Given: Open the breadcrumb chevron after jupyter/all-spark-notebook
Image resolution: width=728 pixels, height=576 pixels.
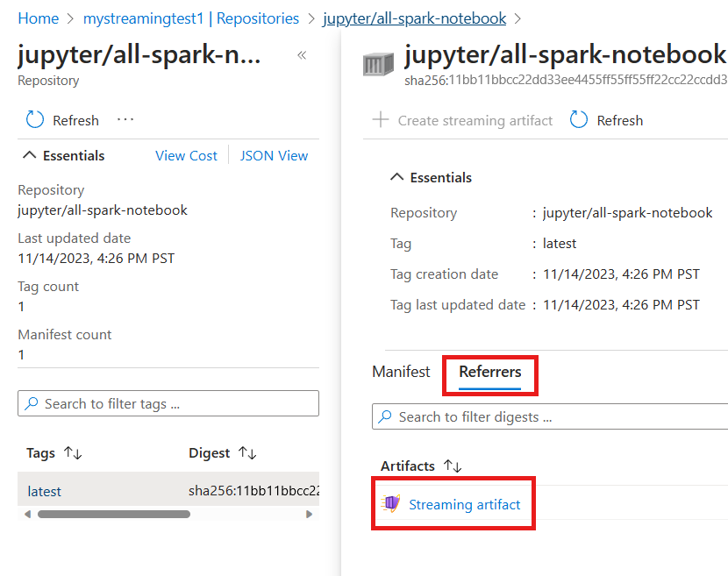Looking at the screenshot, I should (x=519, y=18).
